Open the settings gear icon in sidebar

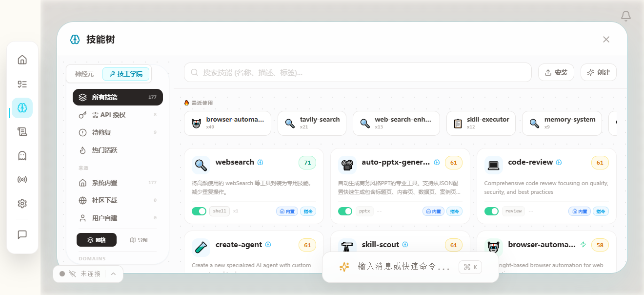[22, 203]
